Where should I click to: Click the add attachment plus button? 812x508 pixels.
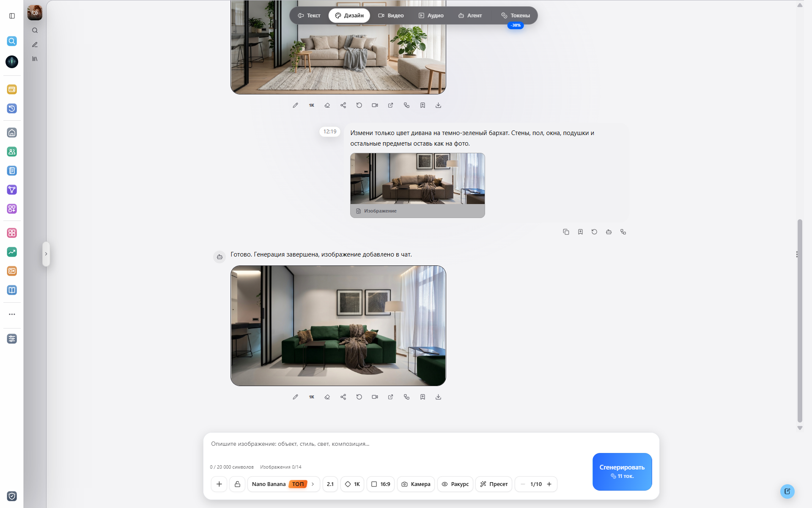pyautogui.click(x=219, y=484)
